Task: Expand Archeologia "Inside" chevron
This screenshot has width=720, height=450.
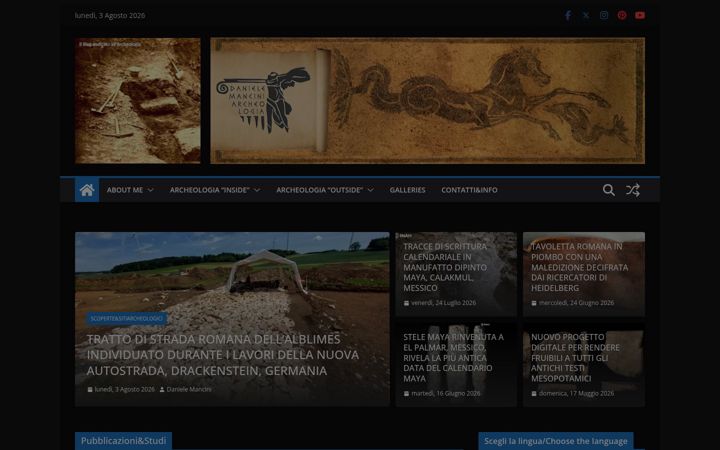Action: point(257,190)
